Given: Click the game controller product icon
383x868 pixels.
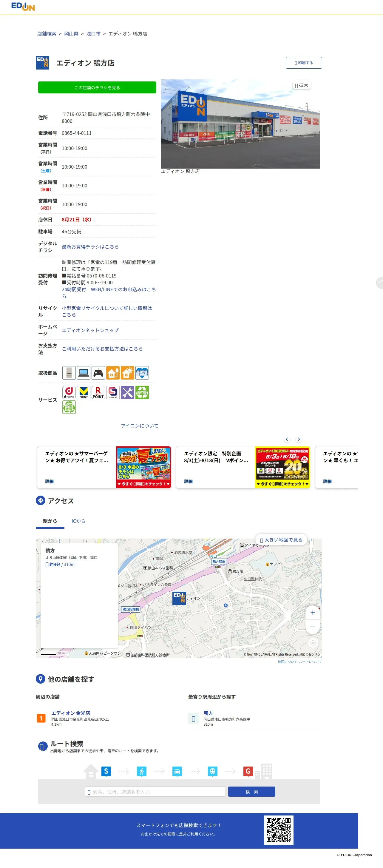Looking at the screenshot, I should coord(98,373).
